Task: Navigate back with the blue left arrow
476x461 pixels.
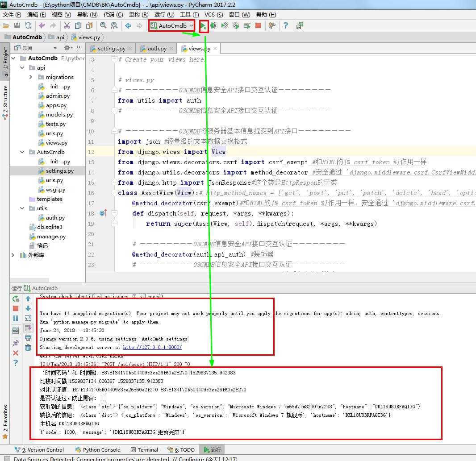Action: click(x=128, y=26)
